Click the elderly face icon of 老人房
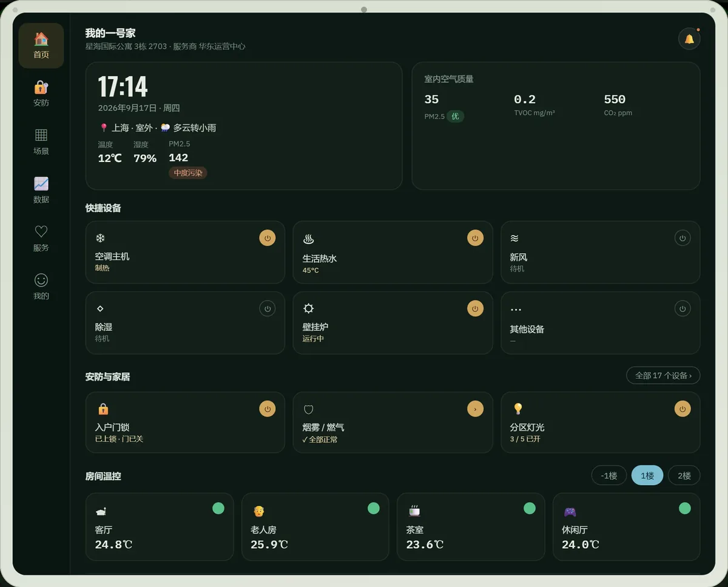Image resolution: width=728 pixels, height=587 pixels. pos(258,512)
